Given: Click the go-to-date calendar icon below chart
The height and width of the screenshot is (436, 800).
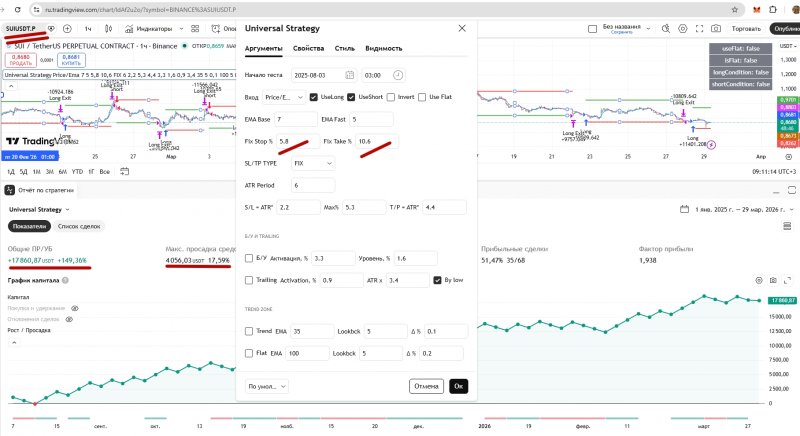Looking at the screenshot, I should click(124, 171).
